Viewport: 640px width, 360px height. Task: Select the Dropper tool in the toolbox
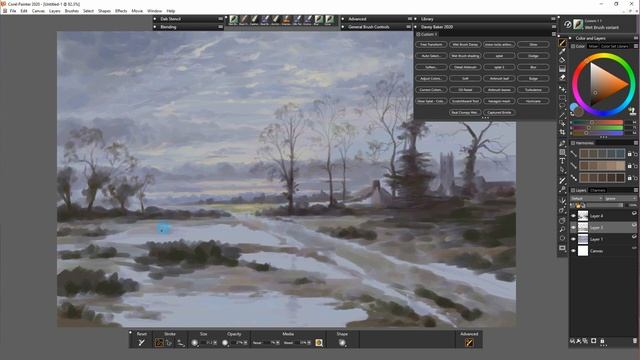(562, 51)
